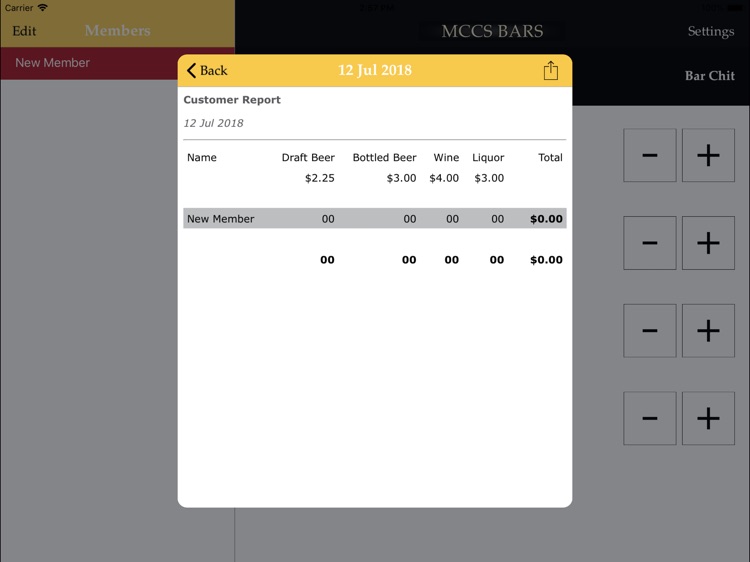Click the Draft Beer column header
The width and height of the screenshot is (750, 562).
coord(308,157)
